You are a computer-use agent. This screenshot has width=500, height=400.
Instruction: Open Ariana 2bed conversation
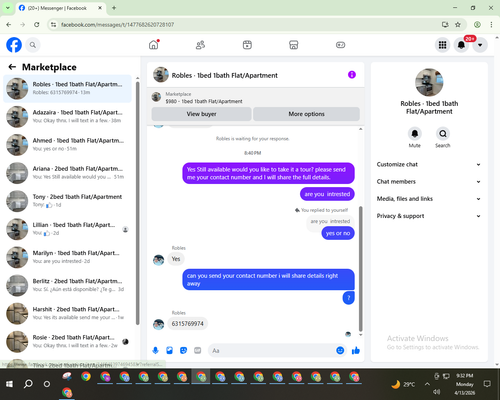tap(67, 173)
